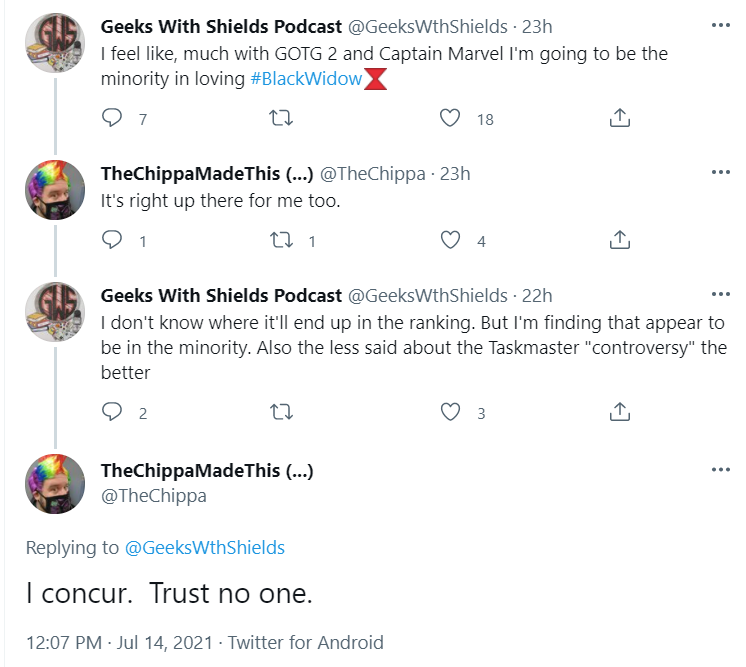
Task: Share TheChippa's "right up there" tweet
Action: click(x=619, y=240)
